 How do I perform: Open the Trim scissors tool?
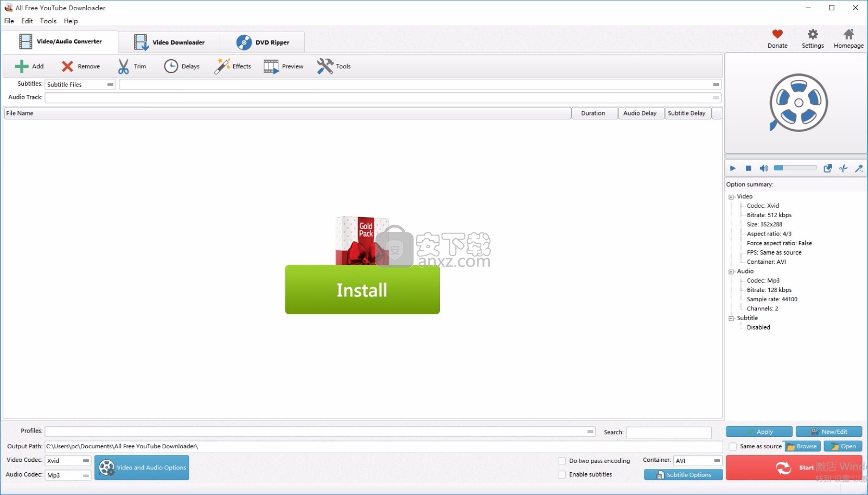[124, 66]
